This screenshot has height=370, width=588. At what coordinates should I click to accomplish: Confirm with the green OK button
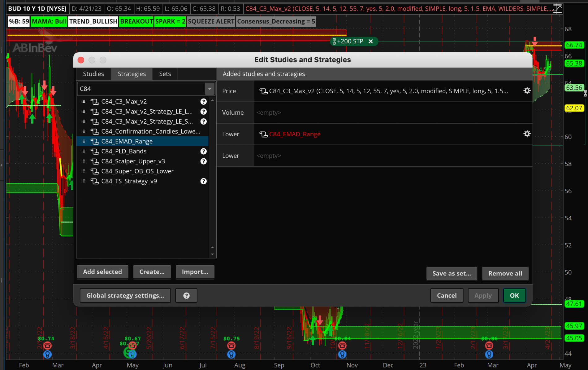[514, 296]
